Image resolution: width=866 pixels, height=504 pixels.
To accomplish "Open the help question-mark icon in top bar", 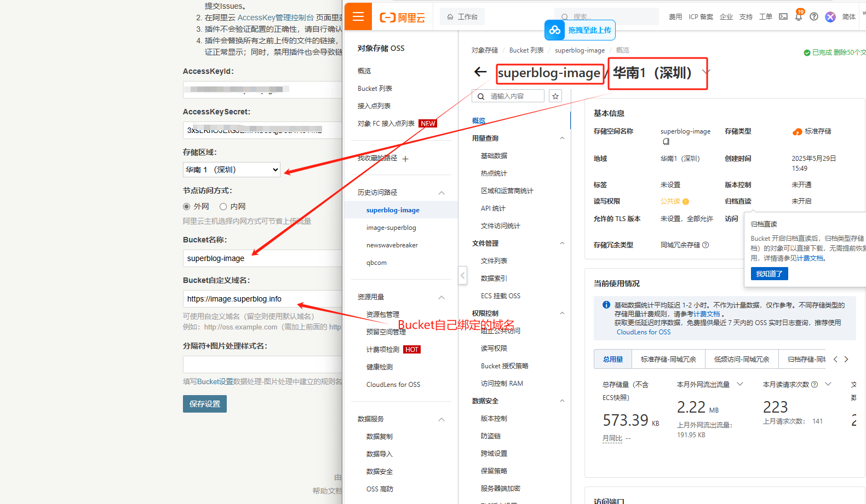I will (814, 16).
